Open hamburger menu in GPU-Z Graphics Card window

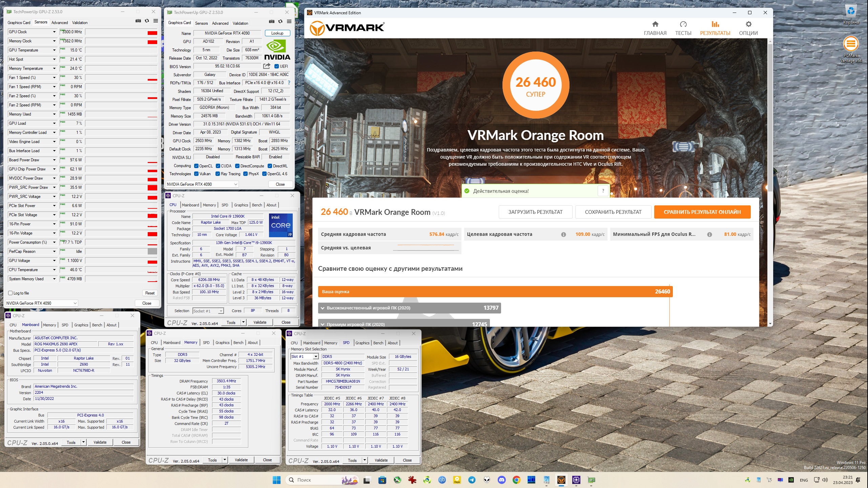289,22
